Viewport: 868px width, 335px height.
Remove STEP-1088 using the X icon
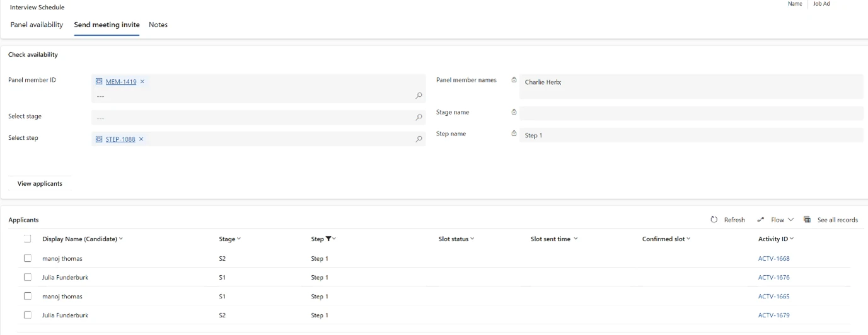point(141,139)
